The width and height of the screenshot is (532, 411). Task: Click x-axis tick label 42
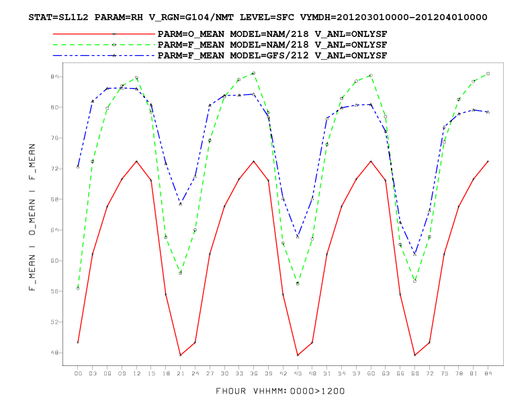coord(283,373)
